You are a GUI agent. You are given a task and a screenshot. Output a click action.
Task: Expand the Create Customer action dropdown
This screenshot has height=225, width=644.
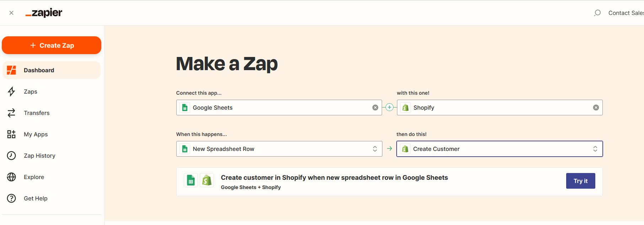pyautogui.click(x=595, y=149)
